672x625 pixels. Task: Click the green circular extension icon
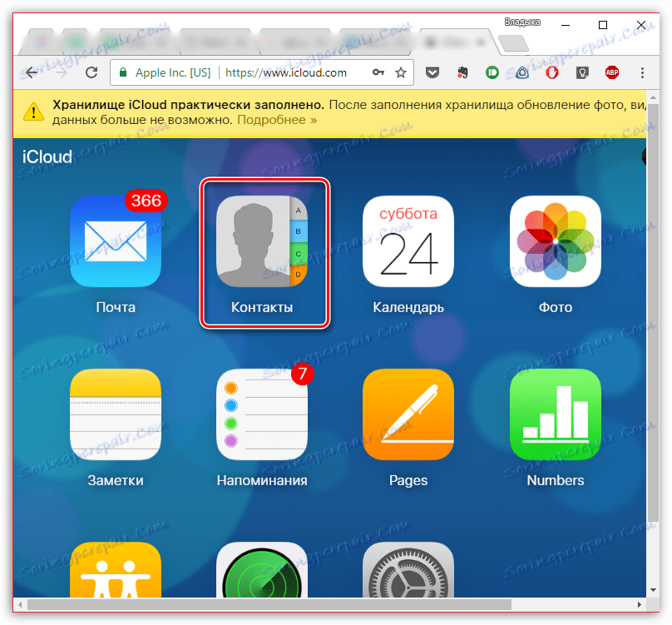[x=492, y=72]
